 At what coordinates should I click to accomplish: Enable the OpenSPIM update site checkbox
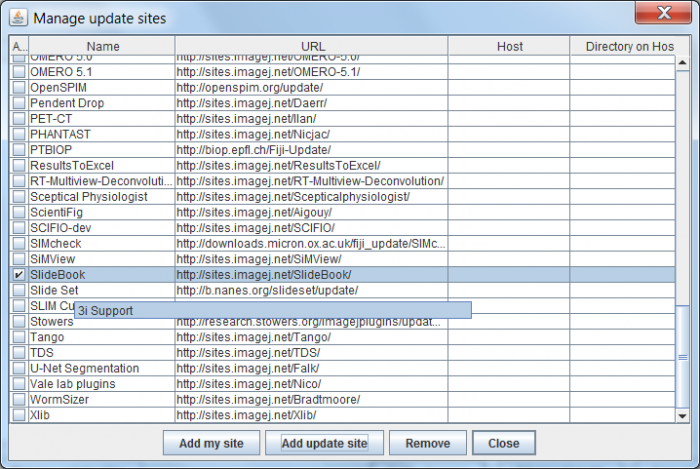point(19,87)
